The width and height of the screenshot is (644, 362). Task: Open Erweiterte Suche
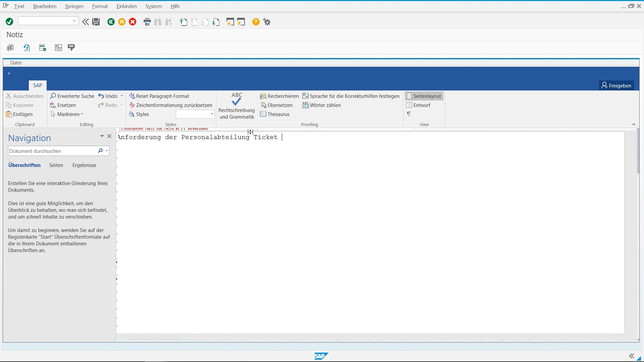[x=72, y=96]
